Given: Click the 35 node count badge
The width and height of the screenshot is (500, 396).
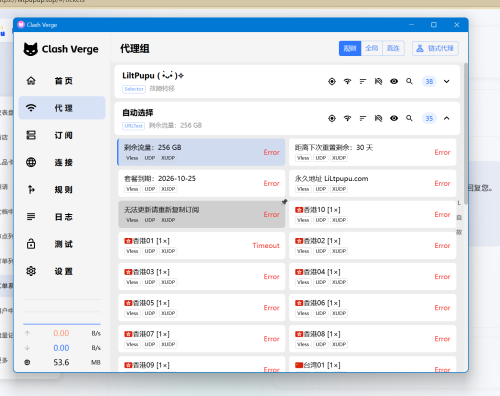Looking at the screenshot, I should pos(429,118).
